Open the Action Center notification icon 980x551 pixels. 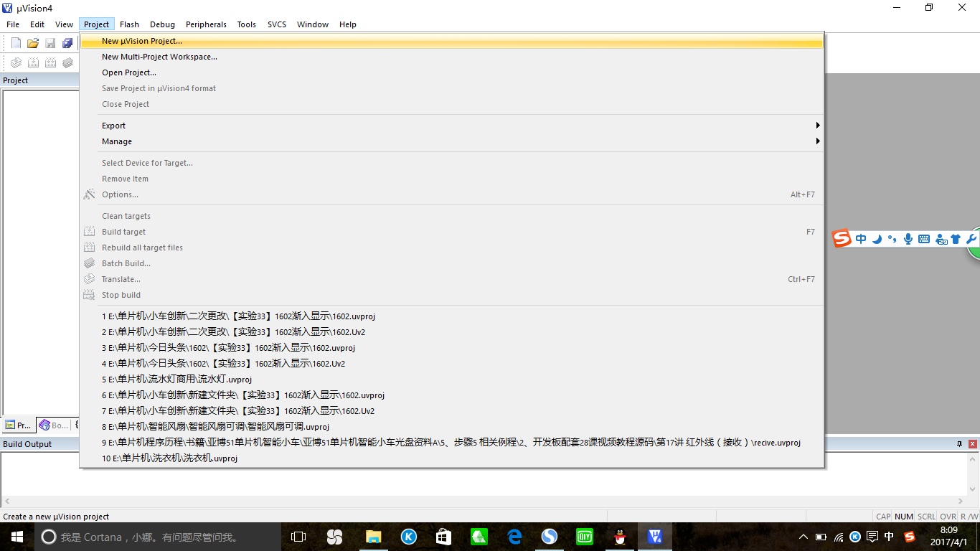872,537
